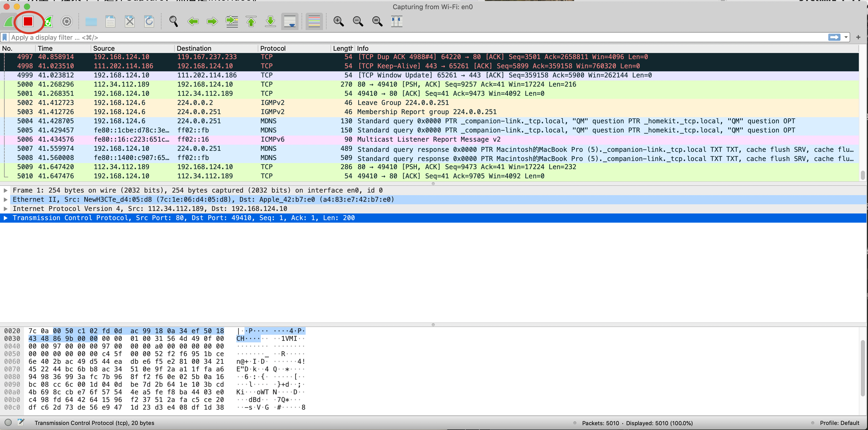Viewport: 868px width, 430px height.
Task: Click the display filter input field
Action: click(x=404, y=37)
